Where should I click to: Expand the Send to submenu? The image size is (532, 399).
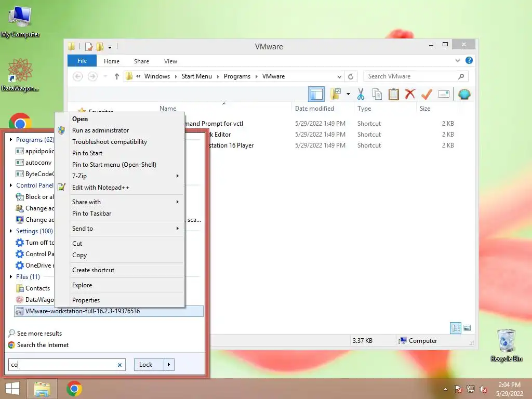120,229
